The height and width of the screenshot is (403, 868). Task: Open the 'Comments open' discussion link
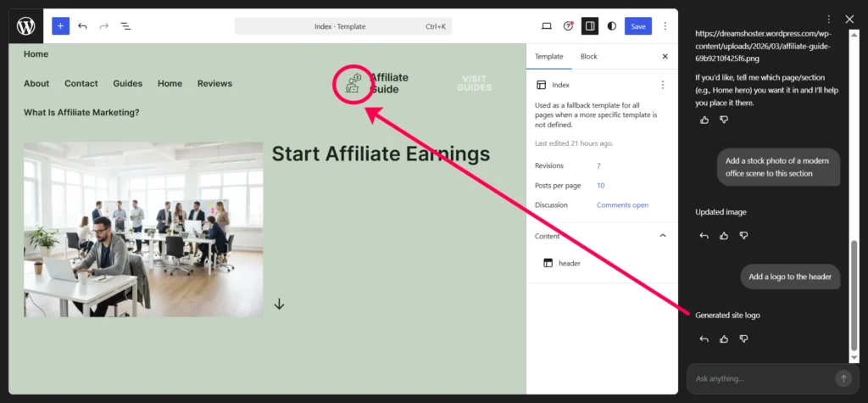622,205
